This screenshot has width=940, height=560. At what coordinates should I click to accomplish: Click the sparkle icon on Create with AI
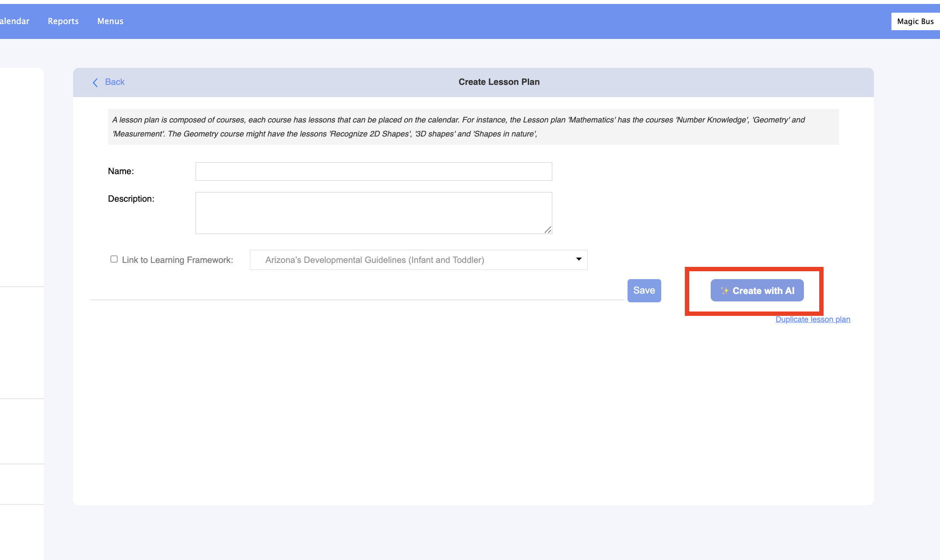coord(724,290)
